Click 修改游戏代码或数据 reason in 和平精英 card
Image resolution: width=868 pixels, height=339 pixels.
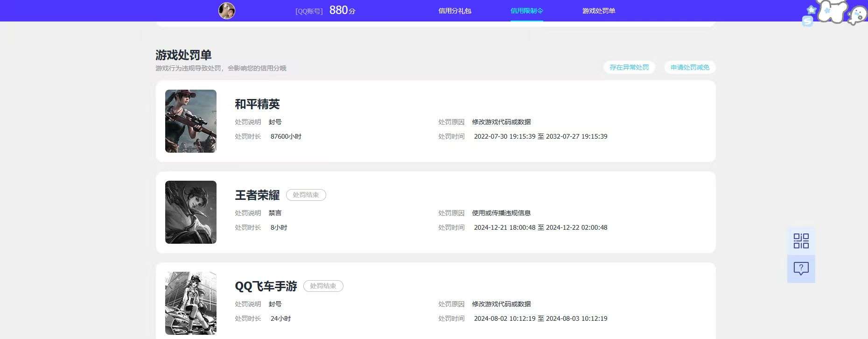pyautogui.click(x=501, y=122)
